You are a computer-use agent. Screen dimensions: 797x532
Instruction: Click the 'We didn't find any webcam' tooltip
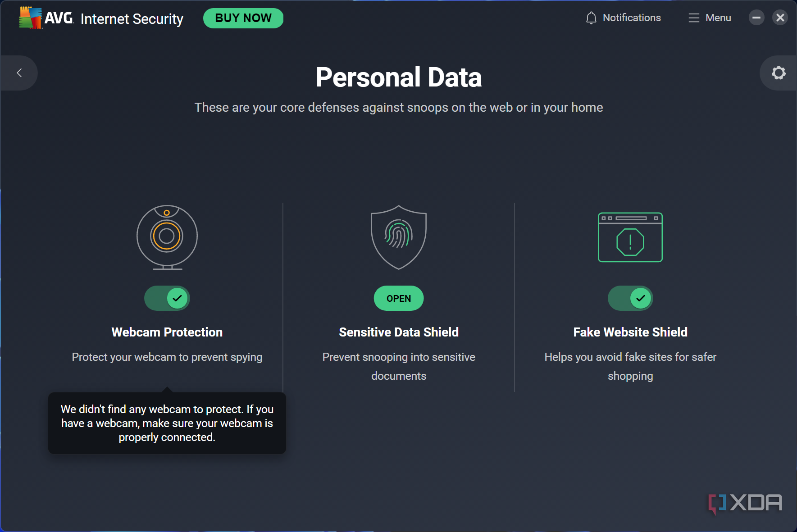167,423
